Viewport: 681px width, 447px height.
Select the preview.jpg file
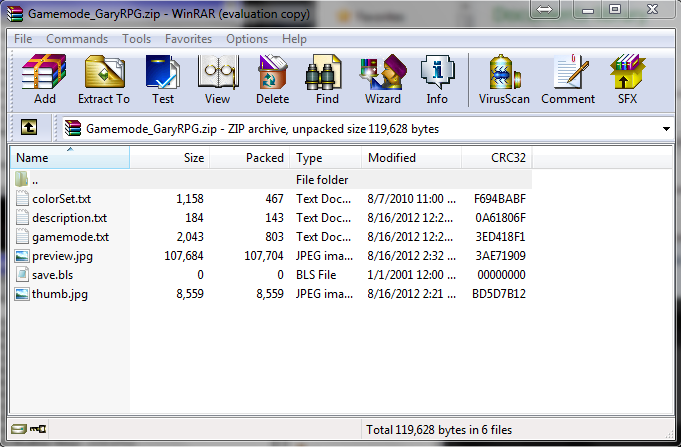(62, 256)
